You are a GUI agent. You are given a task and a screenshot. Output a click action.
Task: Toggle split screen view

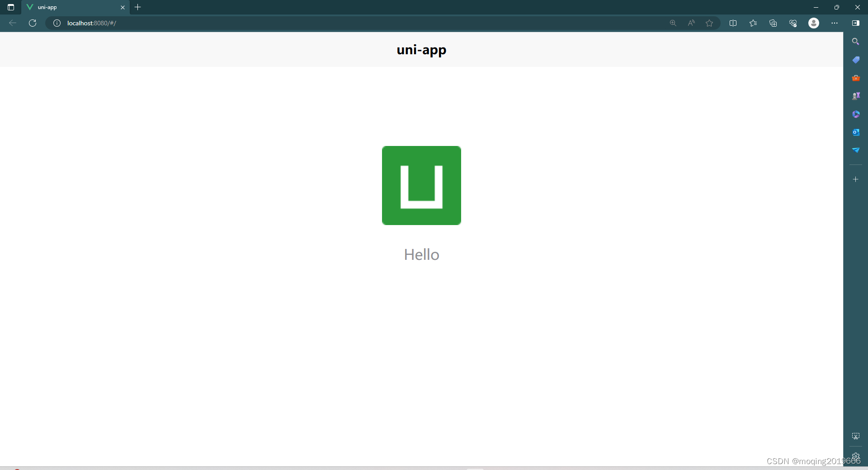tap(733, 23)
